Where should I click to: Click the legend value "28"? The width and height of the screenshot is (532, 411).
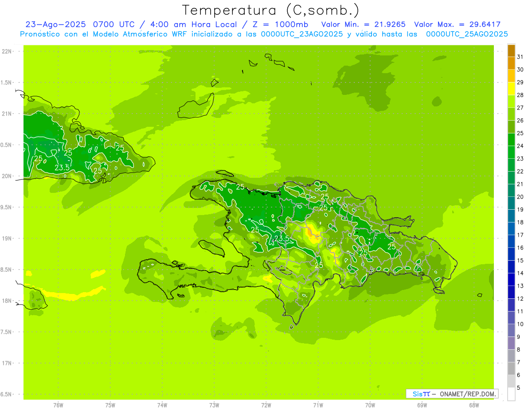click(x=520, y=95)
